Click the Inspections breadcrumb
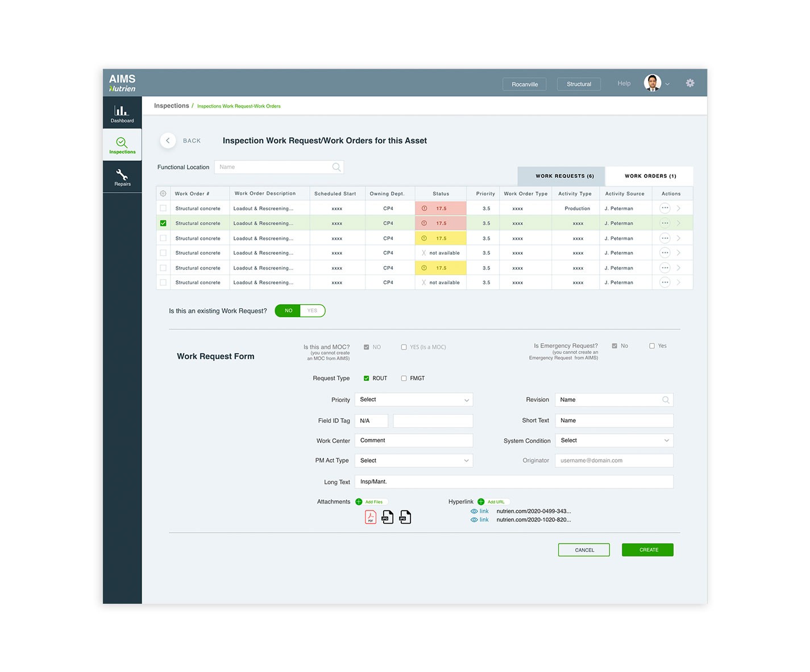Image resolution: width=810 pixels, height=672 pixels. 172,106
